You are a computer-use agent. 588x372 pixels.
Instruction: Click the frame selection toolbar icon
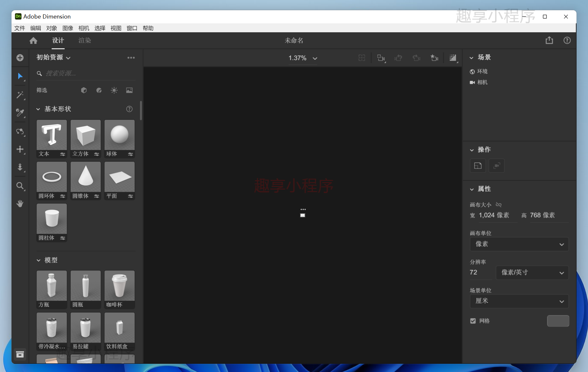362,58
